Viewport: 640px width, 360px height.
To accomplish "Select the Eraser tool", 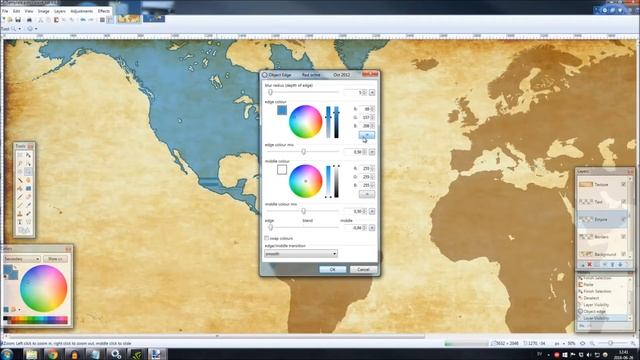I will pyautogui.click(x=28, y=197).
